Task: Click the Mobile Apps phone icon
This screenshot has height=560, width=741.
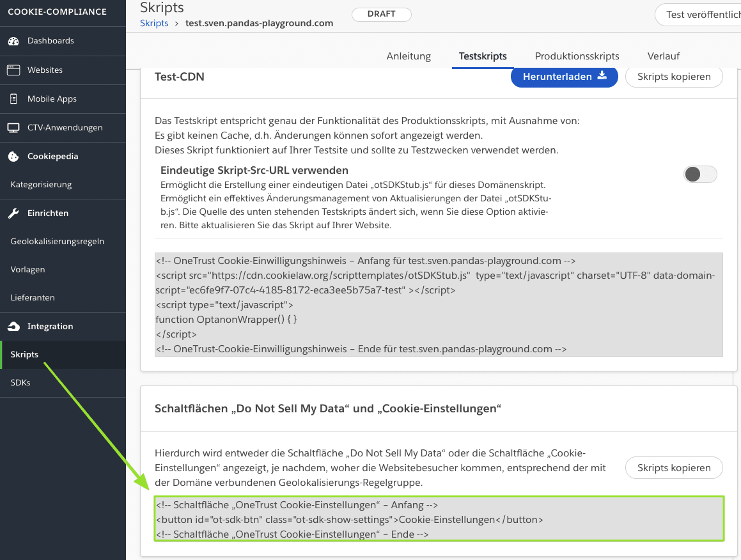Action: pyautogui.click(x=13, y=99)
